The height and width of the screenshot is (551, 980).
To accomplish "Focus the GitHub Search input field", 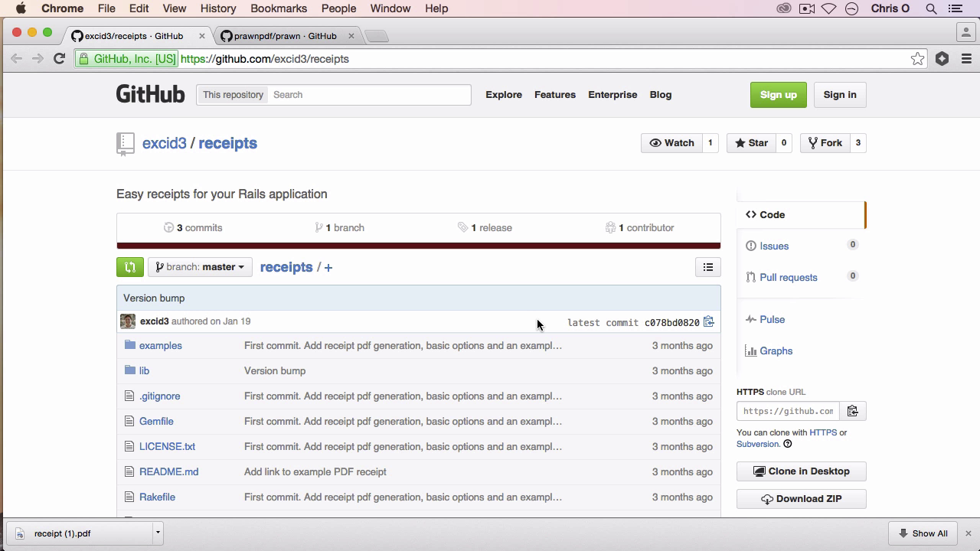I will (371, 95).
